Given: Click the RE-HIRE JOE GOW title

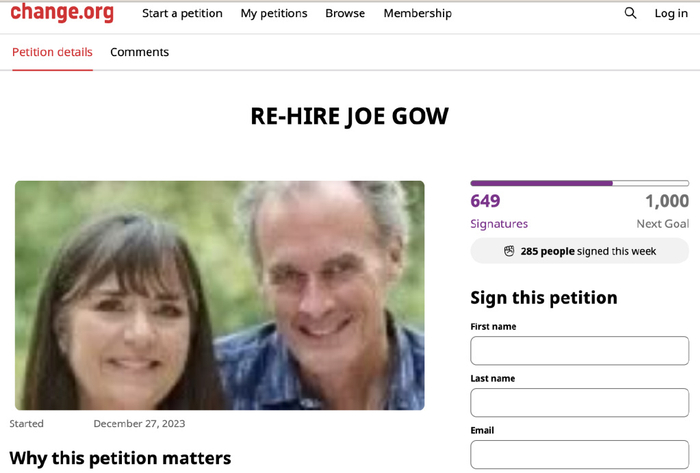Looking at the screenshot, I should (x=350, y=116).
